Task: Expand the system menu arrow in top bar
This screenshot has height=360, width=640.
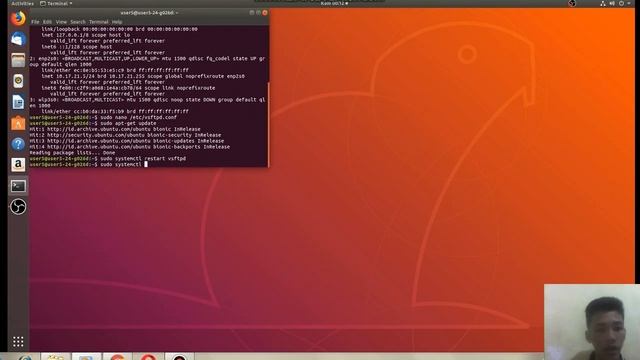Action: [629, 3]
